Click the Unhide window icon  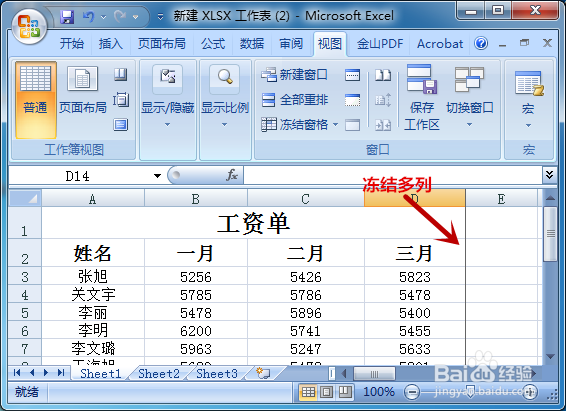click(x=352, y=125)
